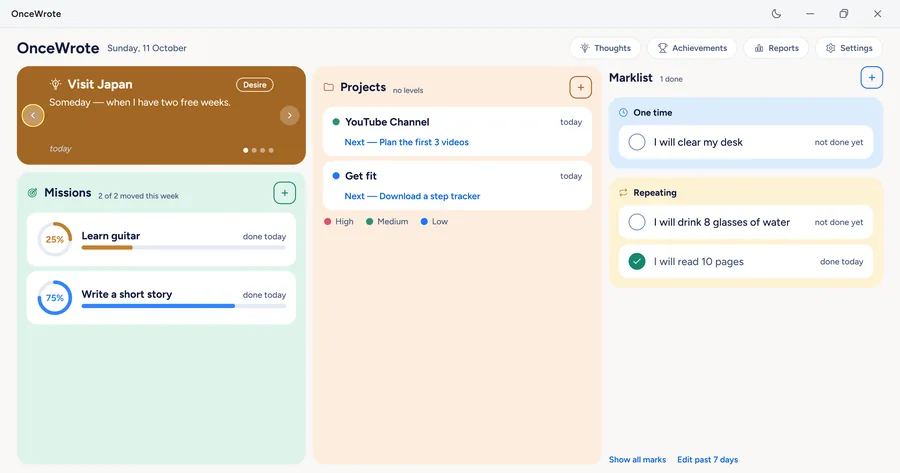
Task: Add a new mission with plus icon
Action: point(285,193)
